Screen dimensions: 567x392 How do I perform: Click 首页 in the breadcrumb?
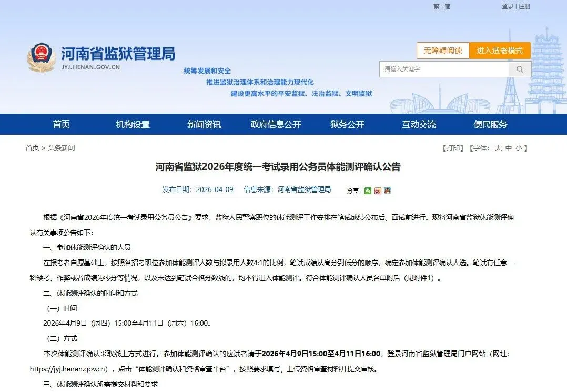pos(32,148)
